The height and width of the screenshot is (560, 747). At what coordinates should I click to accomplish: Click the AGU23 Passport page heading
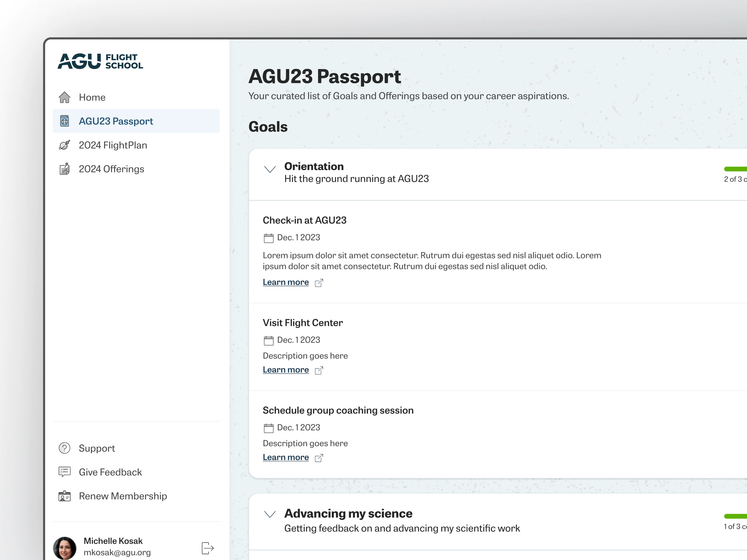325,76
